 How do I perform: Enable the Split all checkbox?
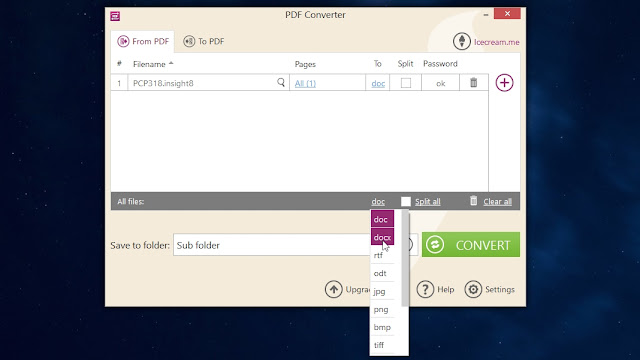point(406,201)
